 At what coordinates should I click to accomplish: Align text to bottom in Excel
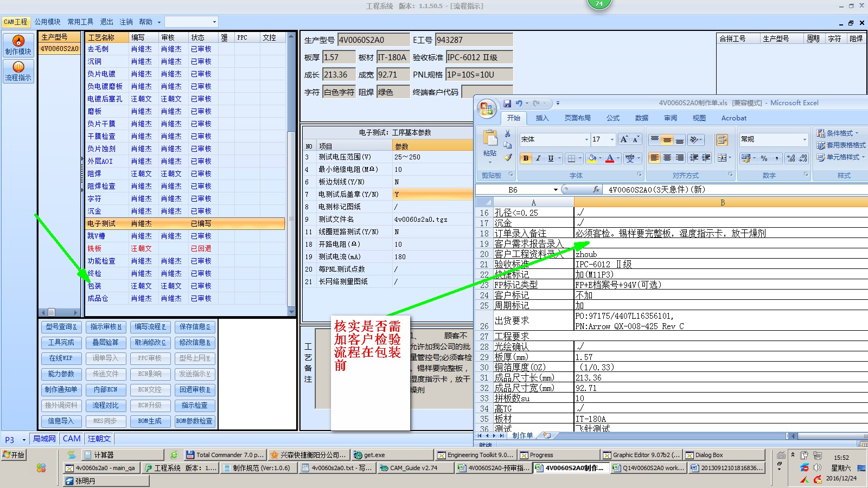coord(679,139)
